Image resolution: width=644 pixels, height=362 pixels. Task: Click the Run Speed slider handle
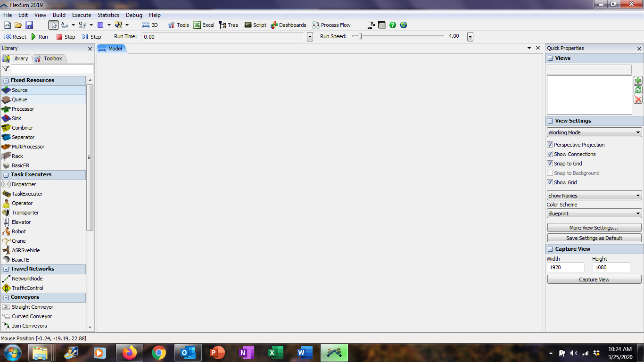tap(360, 36)
